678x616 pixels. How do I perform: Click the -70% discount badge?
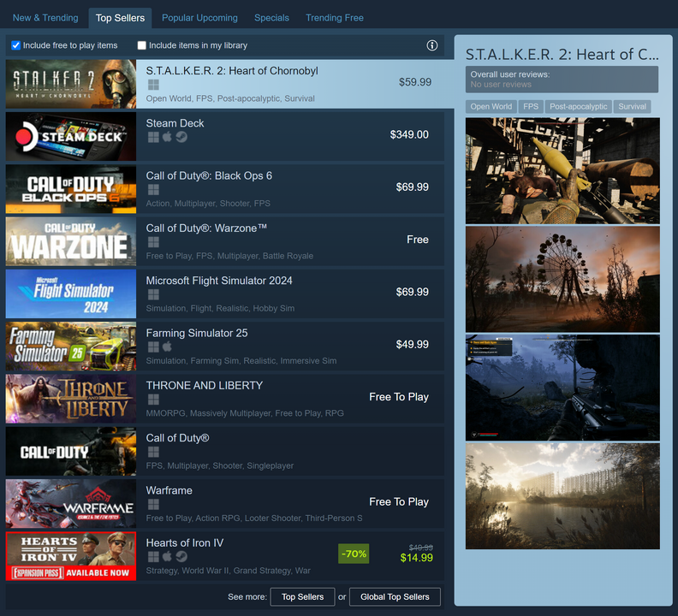tap(354, 554)
